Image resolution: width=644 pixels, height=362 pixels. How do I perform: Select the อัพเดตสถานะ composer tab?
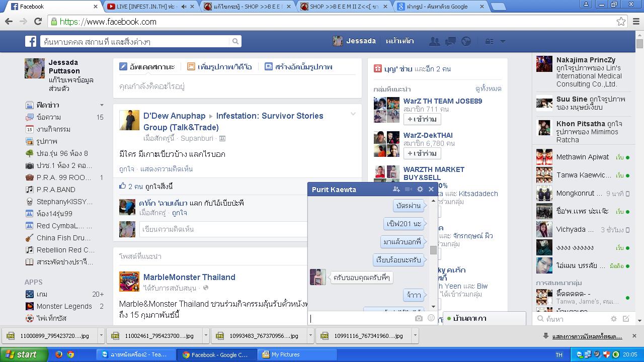coord(147,66)
